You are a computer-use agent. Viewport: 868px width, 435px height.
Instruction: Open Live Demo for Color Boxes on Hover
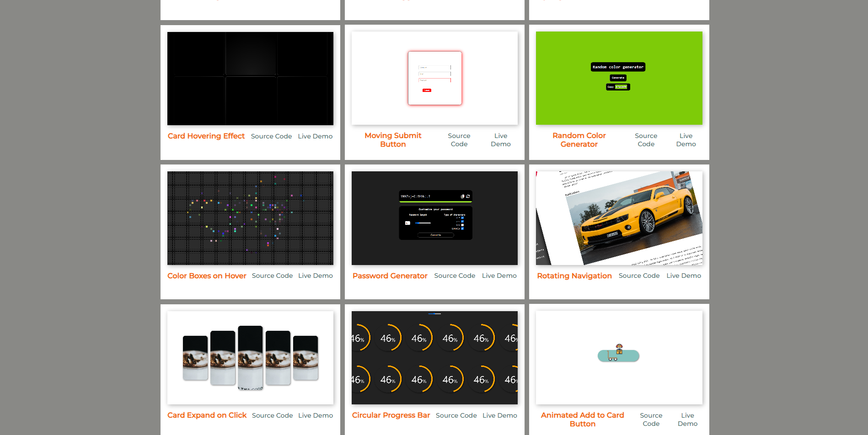pyautogui.click(x=315, y=276)
